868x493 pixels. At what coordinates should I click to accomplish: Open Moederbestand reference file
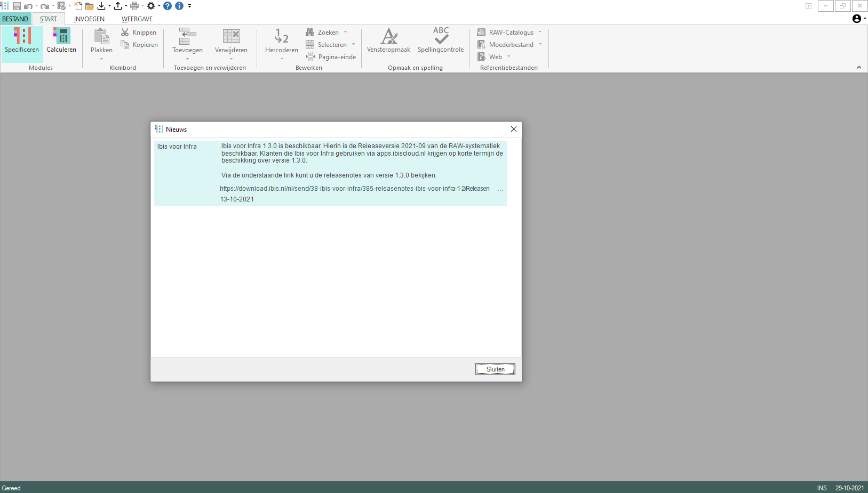pyautogui.click(x=506, y=45)
